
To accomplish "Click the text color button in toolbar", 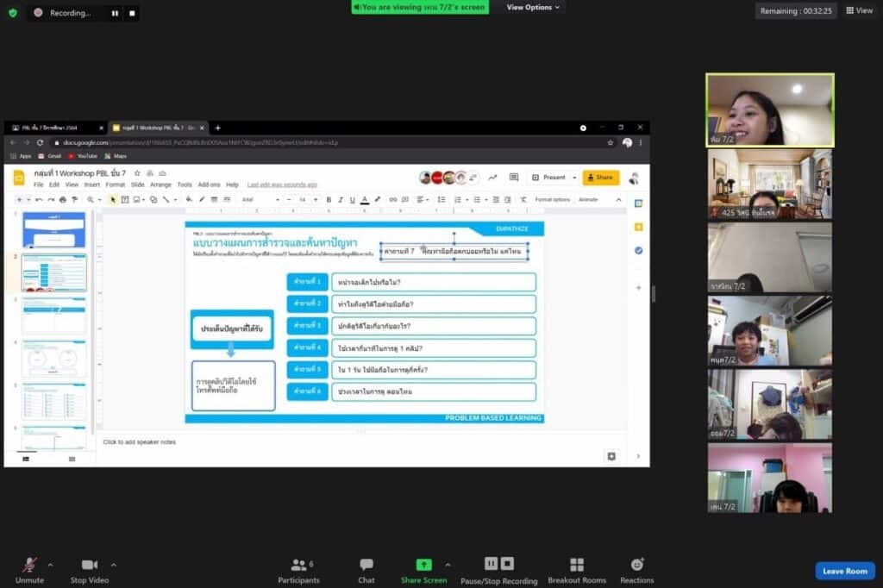I will tap(365, 199).
